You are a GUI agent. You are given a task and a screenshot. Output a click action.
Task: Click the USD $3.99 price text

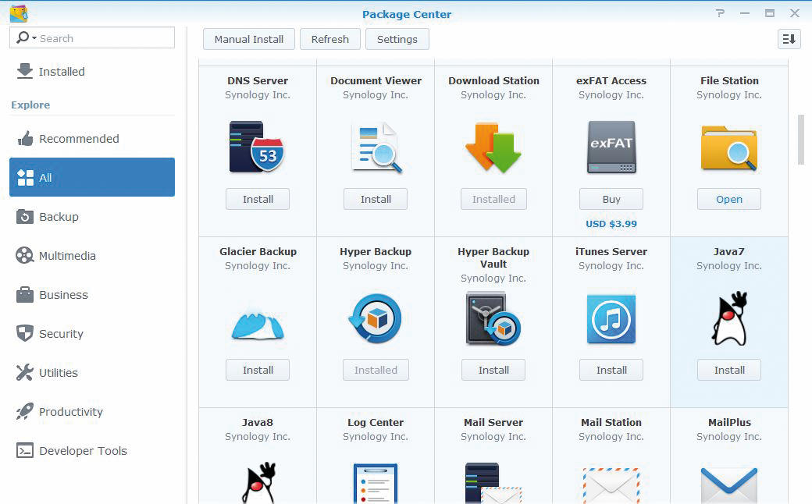(x=611, y=224)
